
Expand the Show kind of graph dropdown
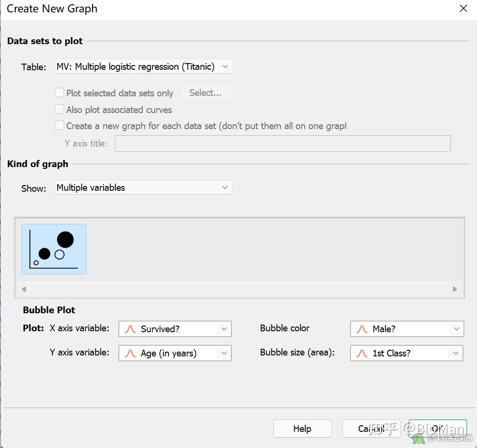pos(143,187)
